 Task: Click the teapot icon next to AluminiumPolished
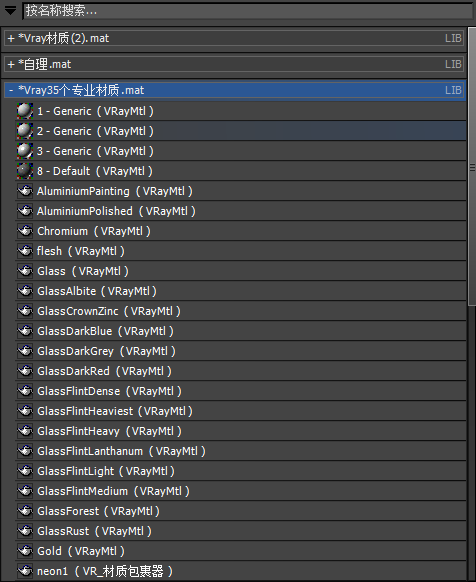[25, 211]
